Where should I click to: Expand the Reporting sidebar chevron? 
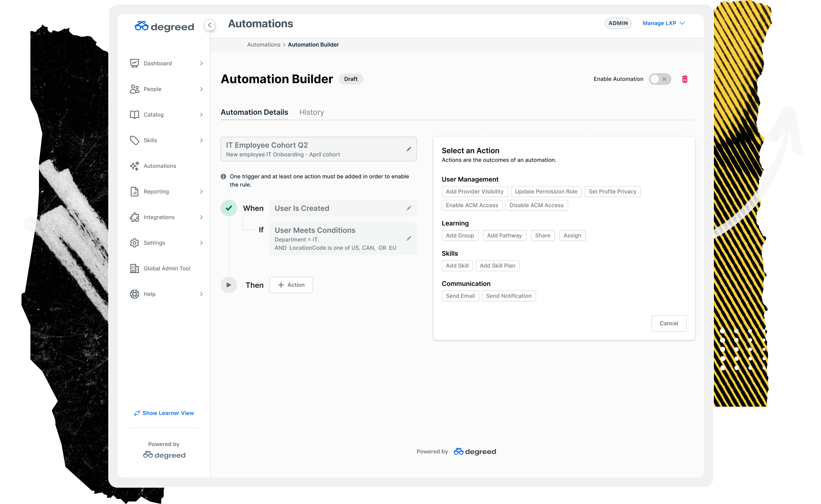tap(201, 192)
